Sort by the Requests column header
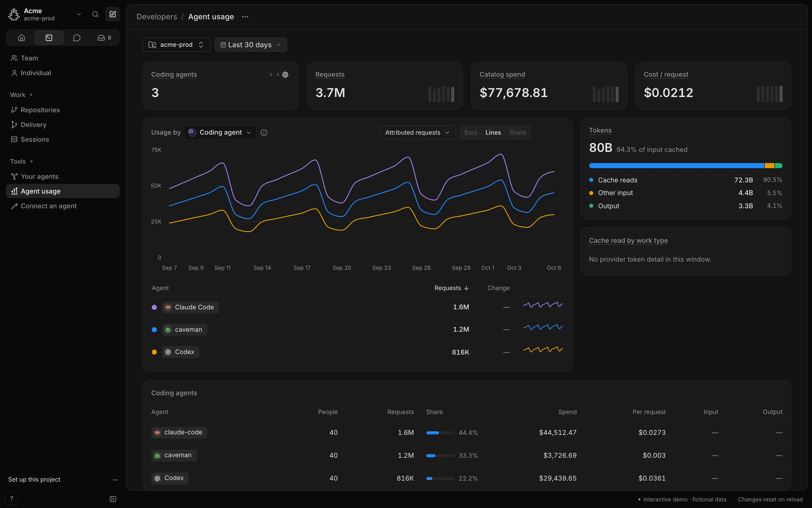The width and height of the screenshot is (812, 508). point(451,288)
